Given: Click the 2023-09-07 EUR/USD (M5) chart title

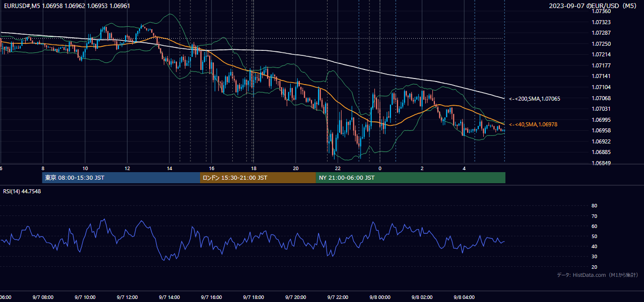Looking at the screenshot, I should point(593,6).
